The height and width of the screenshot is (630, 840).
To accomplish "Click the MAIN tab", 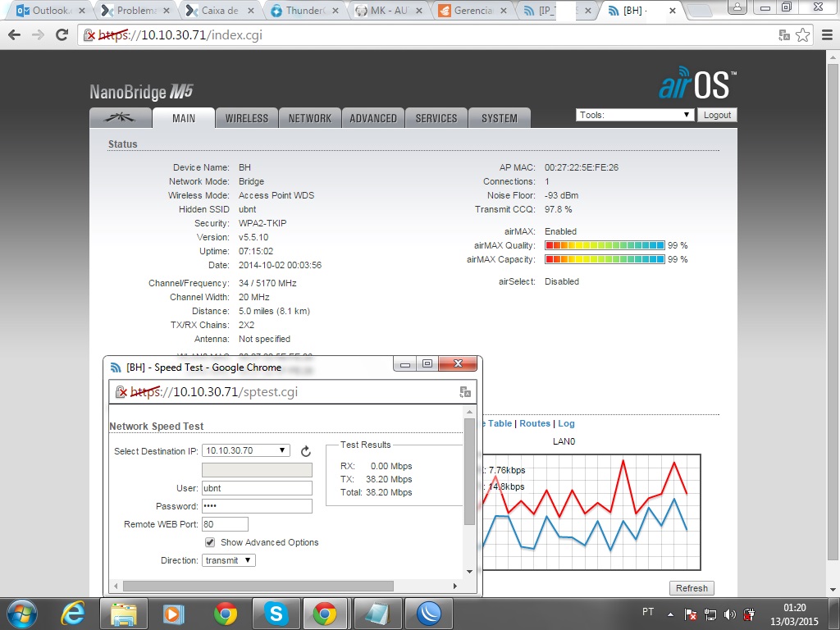I will 184,118.
